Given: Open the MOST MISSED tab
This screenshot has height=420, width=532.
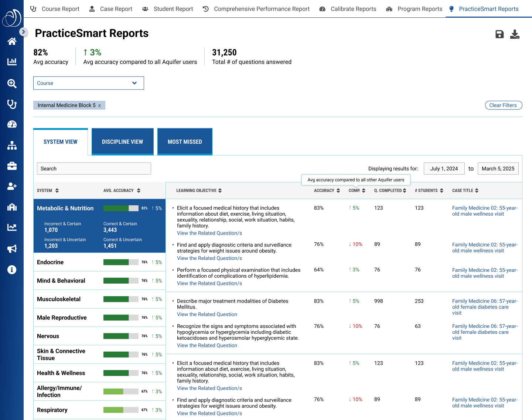Looking at the screenshot, I should coord(185,141).
